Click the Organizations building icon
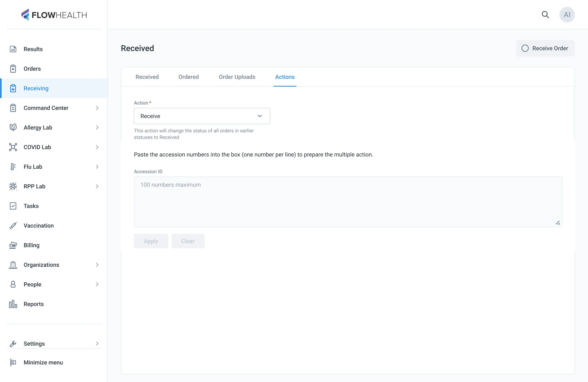This screenshot has height=382, width=588. 13,265
